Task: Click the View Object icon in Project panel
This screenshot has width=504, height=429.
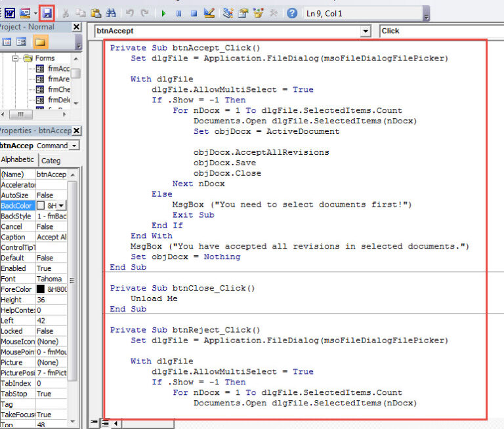Action: (x=22, y=42)
